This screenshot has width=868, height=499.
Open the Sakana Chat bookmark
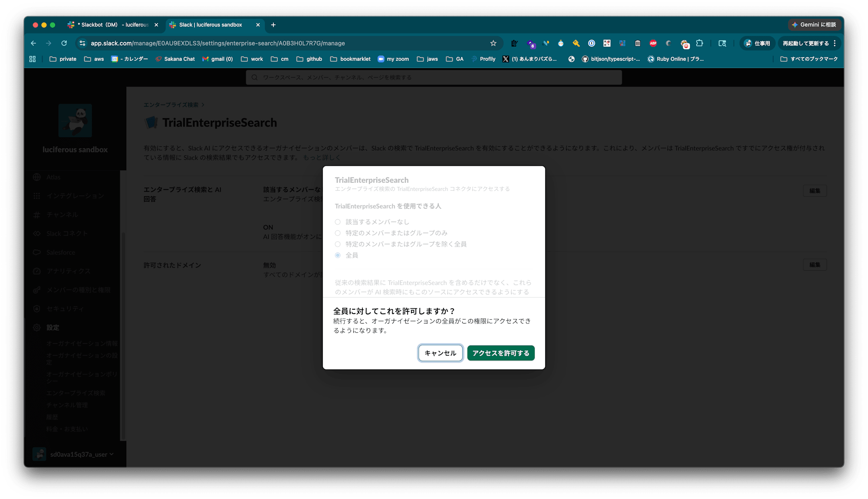(x=175, y=59)
